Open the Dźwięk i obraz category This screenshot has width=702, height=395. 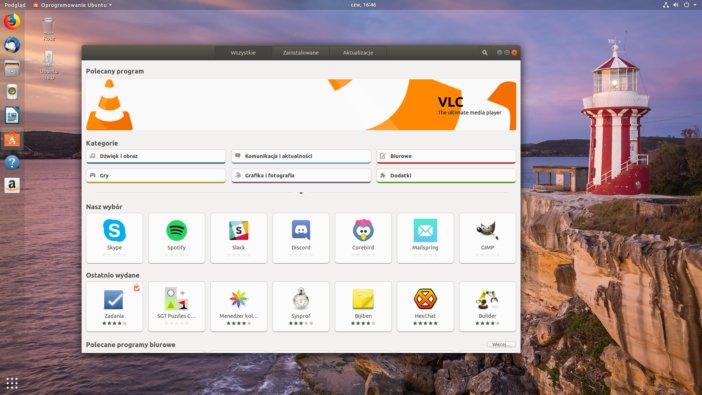156,156
